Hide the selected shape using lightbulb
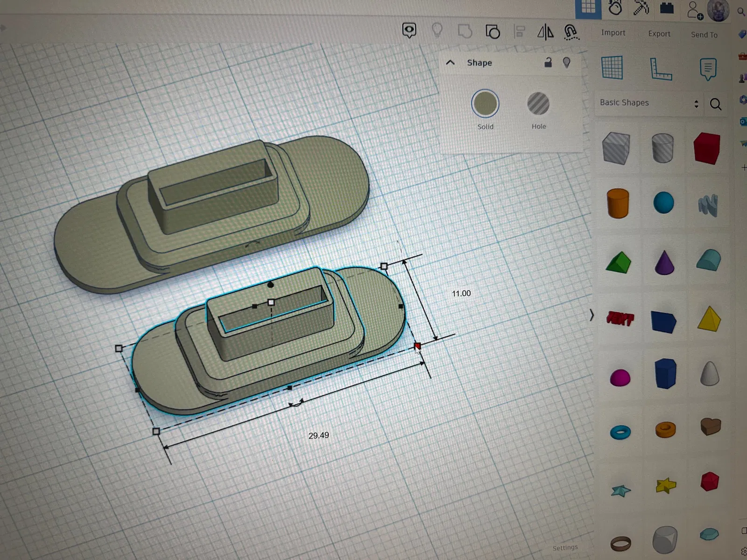This screenshot has height=560, width=747. point(566,63)
